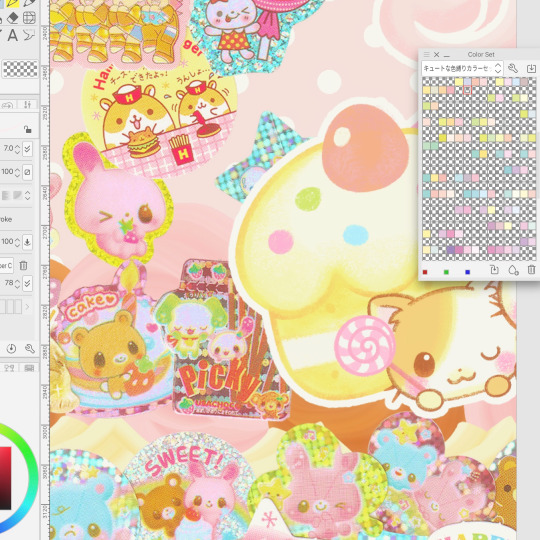Choose the second anti-aliasing level box

(x=17, y=195)
